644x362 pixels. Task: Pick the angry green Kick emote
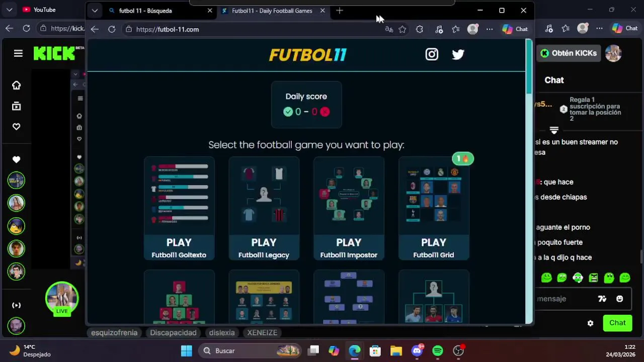point(593,278)
